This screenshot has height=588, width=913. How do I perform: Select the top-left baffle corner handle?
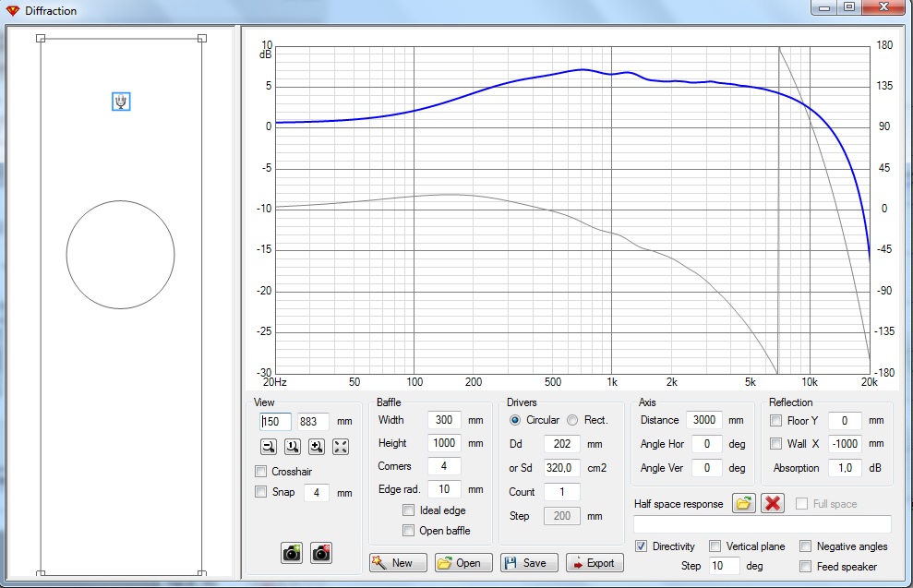(x=41, y=39)
